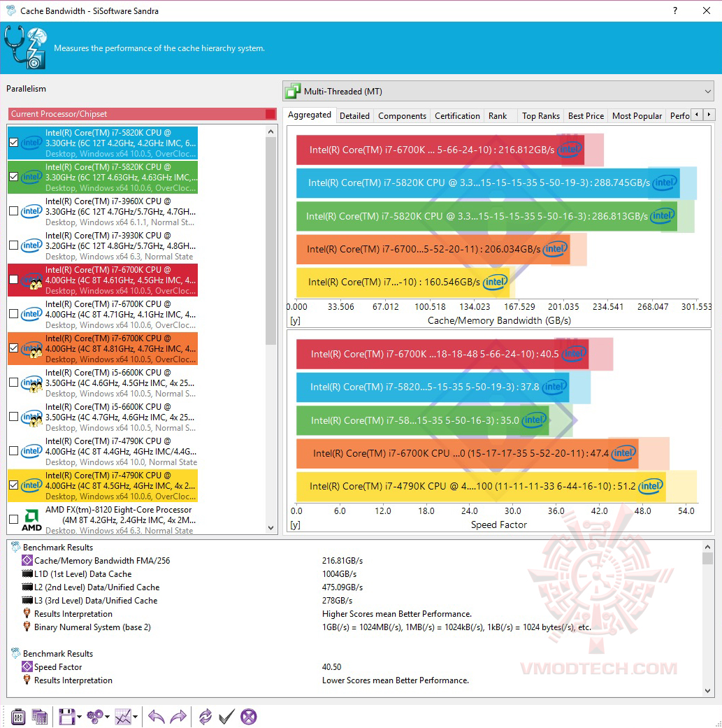The width and height of the screenshot is (722, 728).
Task: Click the L2 Data/Unified Cache chip icon
Action: click(x=27, y=587)
